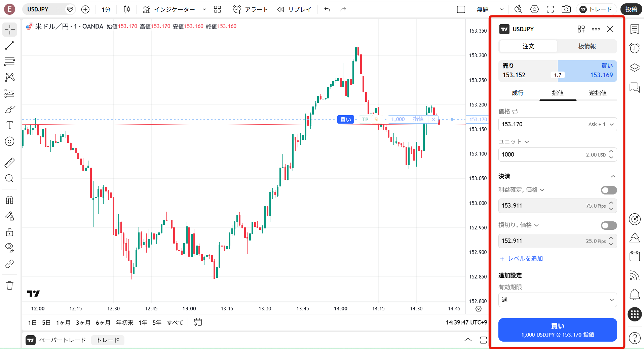Viewport: 644px width, 349px height.
Task: Open the 有効期限 expiry dropdown showing 週
Action: pyautogui.click(x=557, y=300)
